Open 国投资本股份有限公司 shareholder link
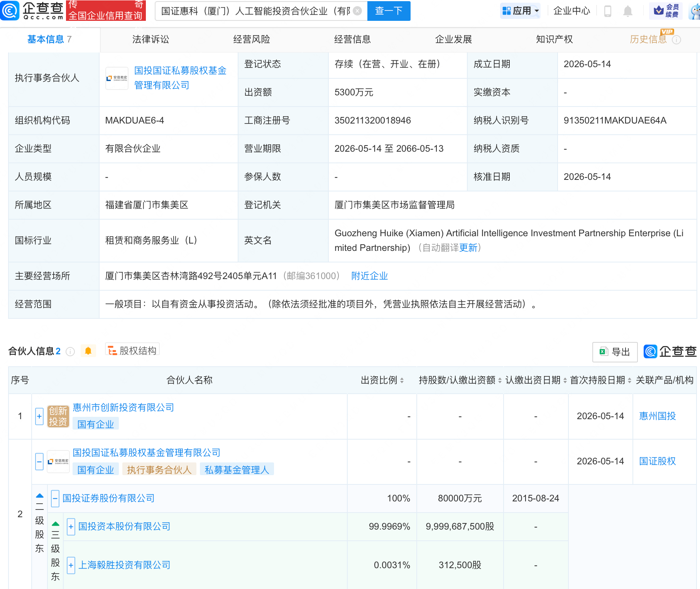This screenshot has width=700, height=589. (124, 526)
